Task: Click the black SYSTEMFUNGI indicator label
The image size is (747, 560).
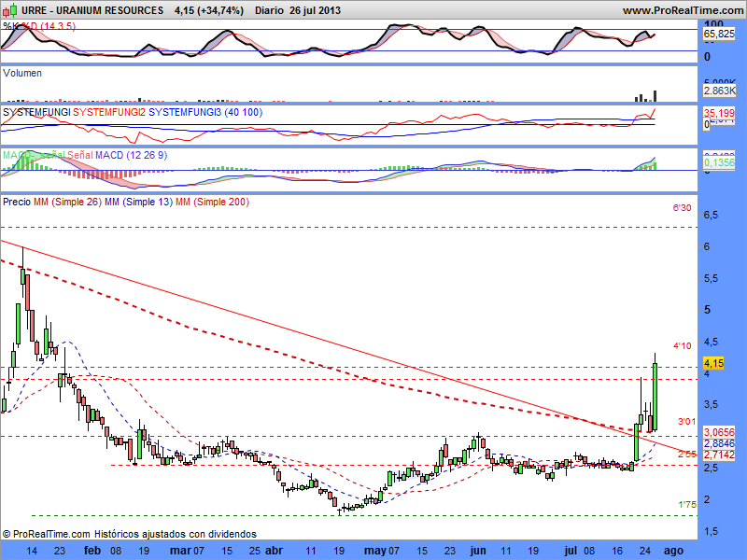Action: 36,112
